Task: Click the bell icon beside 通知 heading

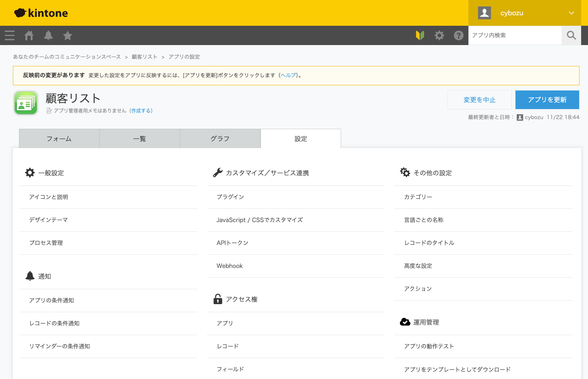Action: coord(30,276)
